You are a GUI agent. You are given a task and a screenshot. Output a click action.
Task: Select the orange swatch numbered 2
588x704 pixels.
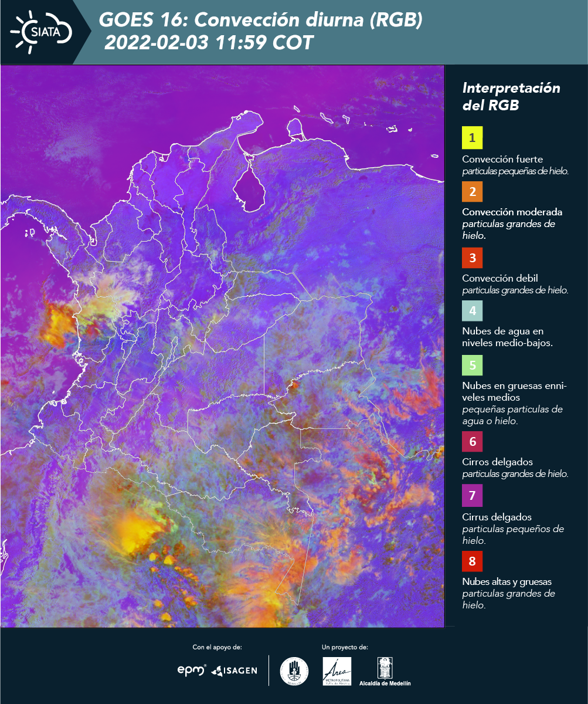coord(473,191)
